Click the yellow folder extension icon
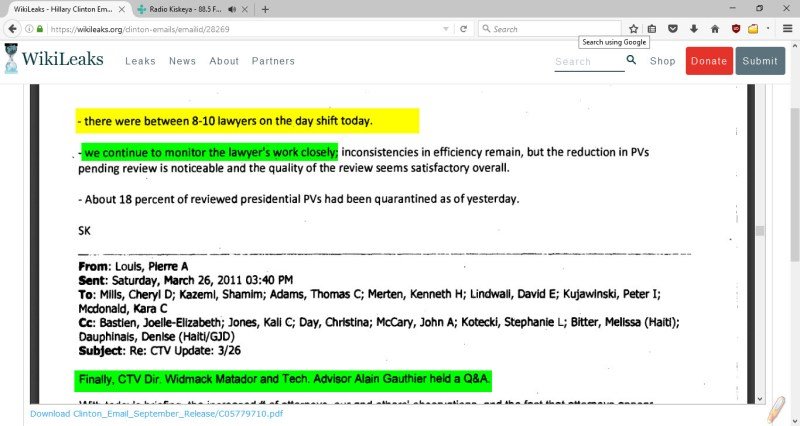The image size is (800, 426). tap(753, 29)
